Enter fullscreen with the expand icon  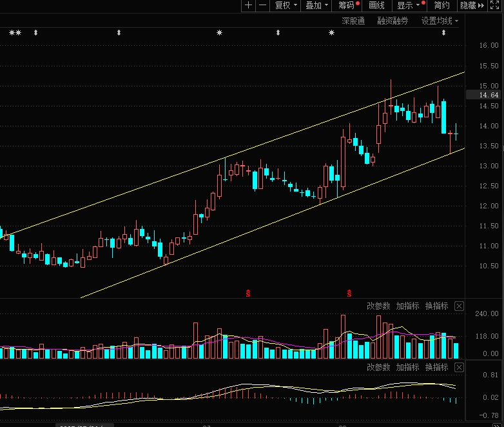tap(494, 5)
